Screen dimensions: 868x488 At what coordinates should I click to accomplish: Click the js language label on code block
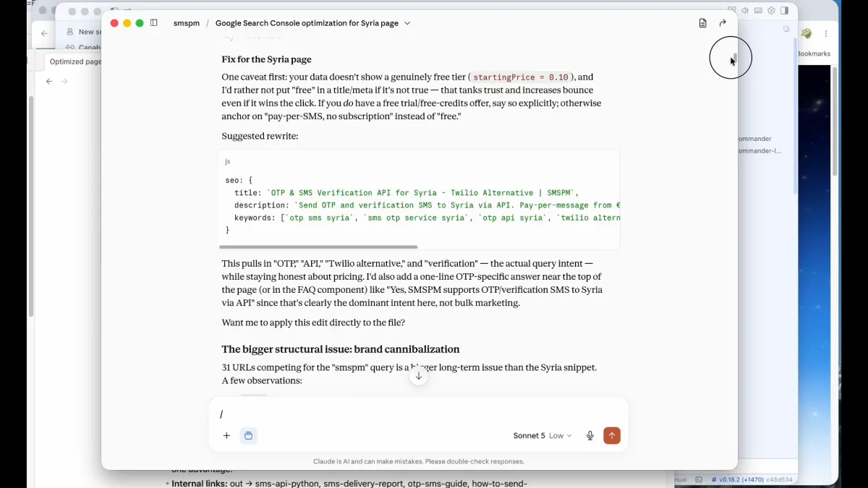[x=228, y=161]
